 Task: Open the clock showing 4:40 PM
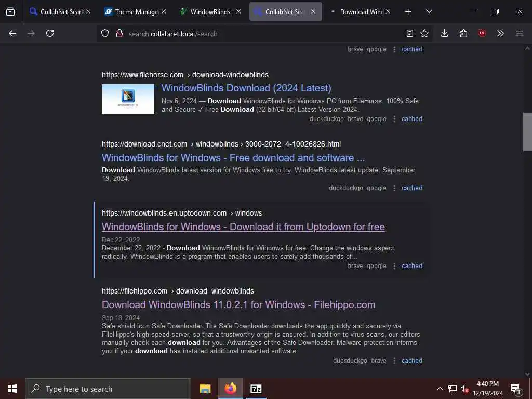tap(487, 389)
